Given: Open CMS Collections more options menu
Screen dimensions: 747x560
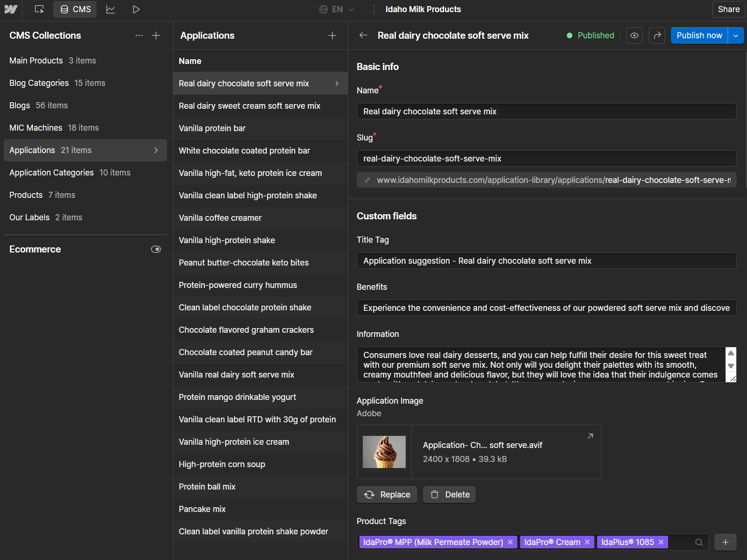Looking at the screenshot, I should pos(139,35).
